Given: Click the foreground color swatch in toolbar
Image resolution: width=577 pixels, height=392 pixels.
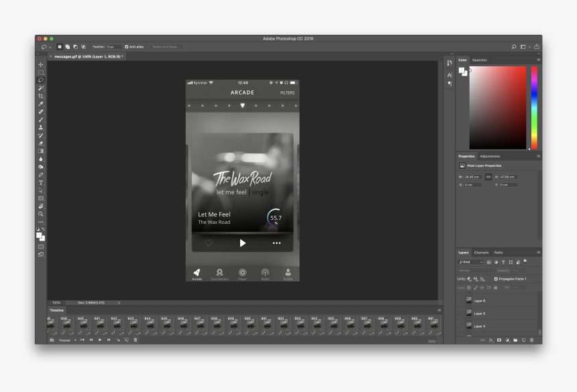Looking at the screenshot, I should tap(39, 235).
